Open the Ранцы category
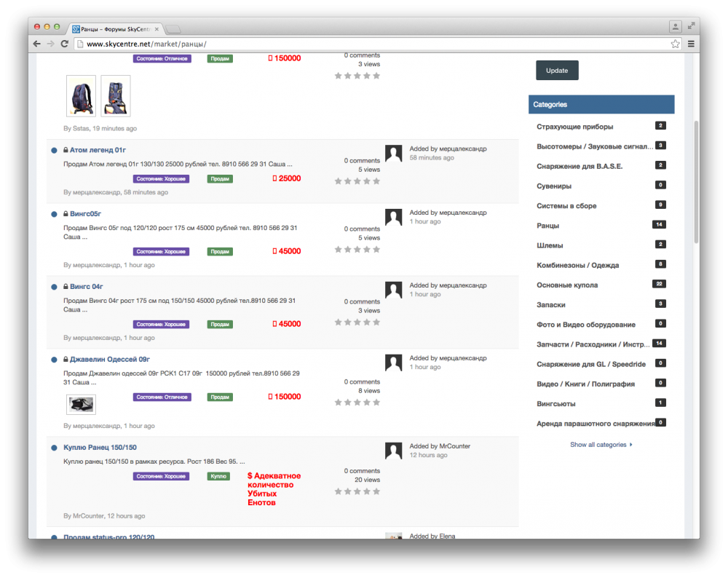The image size is (728, 578). 548,226
